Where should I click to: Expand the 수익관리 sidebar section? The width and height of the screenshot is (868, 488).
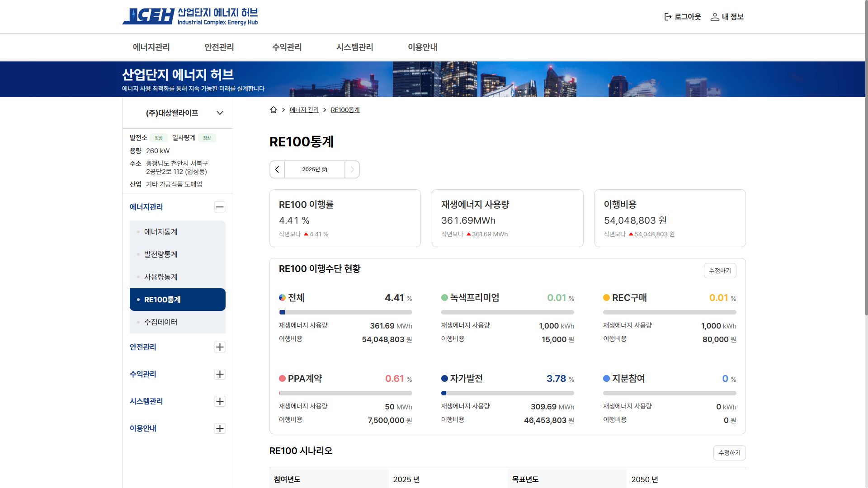[220, 374]
